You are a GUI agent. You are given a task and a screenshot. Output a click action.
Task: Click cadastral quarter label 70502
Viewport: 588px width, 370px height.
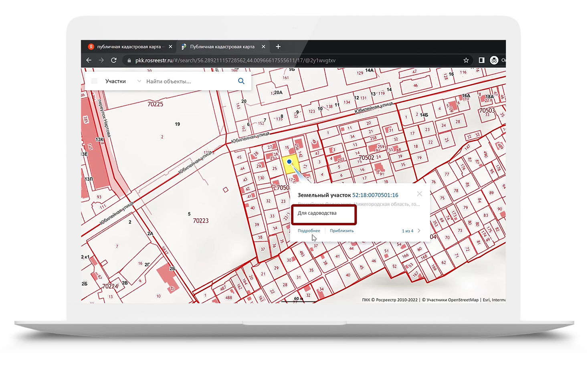click(366, 158)
